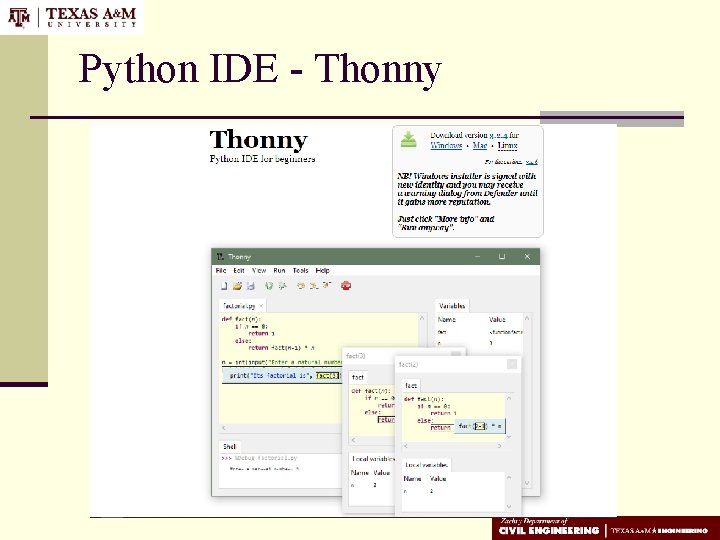
Task: Click the red Stop icon
Action: pyautogui.click(x=346, y=286)
